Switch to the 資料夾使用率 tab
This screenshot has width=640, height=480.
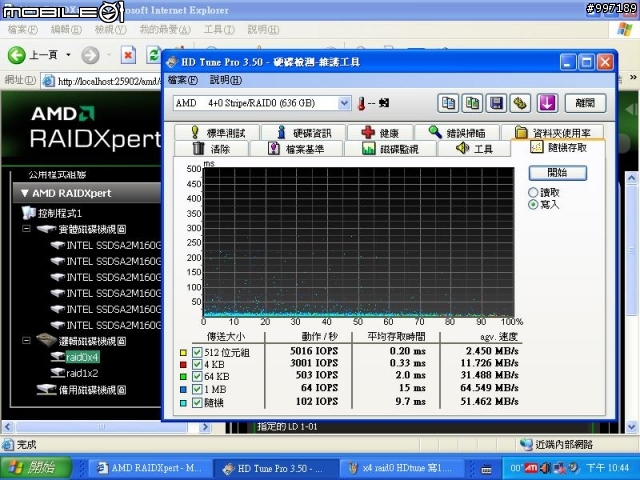coord(553,133)
